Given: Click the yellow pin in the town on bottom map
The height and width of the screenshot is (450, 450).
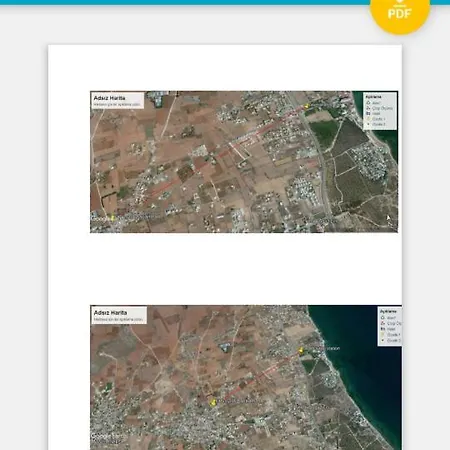Looking at the screenshot, I should coord(213,402).
